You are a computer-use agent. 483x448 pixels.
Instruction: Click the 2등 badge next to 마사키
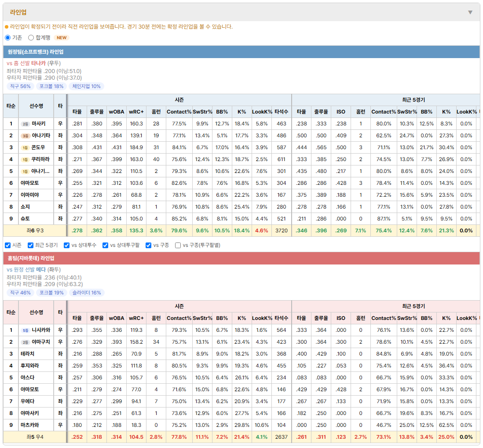pos(25,124)
